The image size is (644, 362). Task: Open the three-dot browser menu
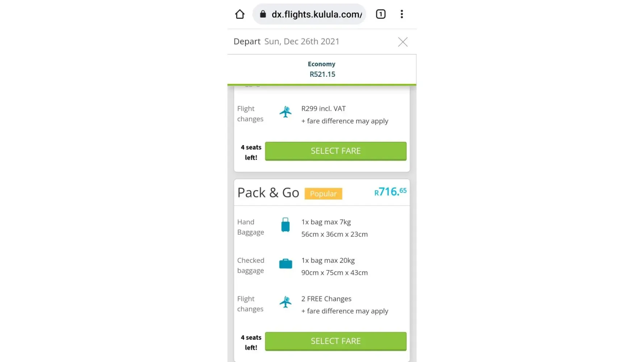[402, 14]
